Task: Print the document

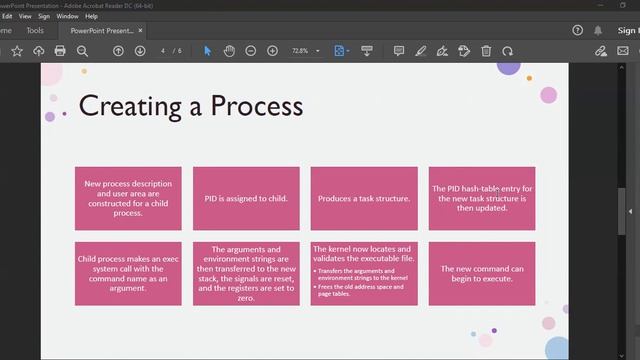Action: pos(60,51)
